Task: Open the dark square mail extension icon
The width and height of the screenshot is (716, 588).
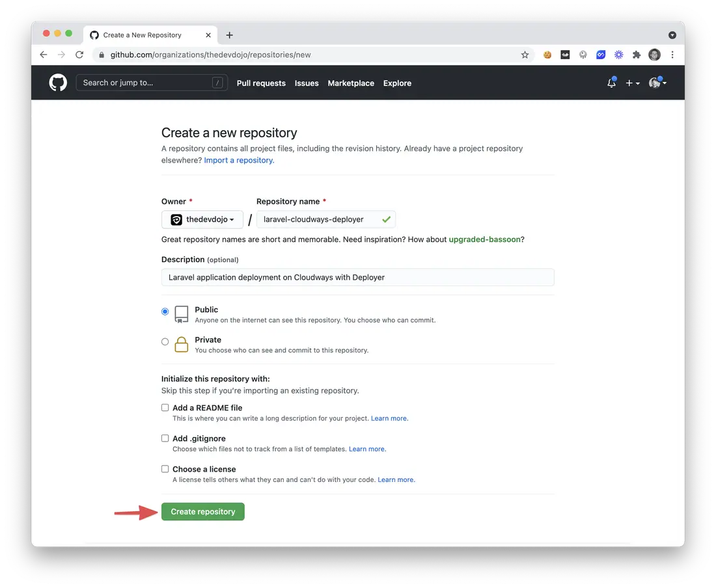Action: tap(565, 55)
